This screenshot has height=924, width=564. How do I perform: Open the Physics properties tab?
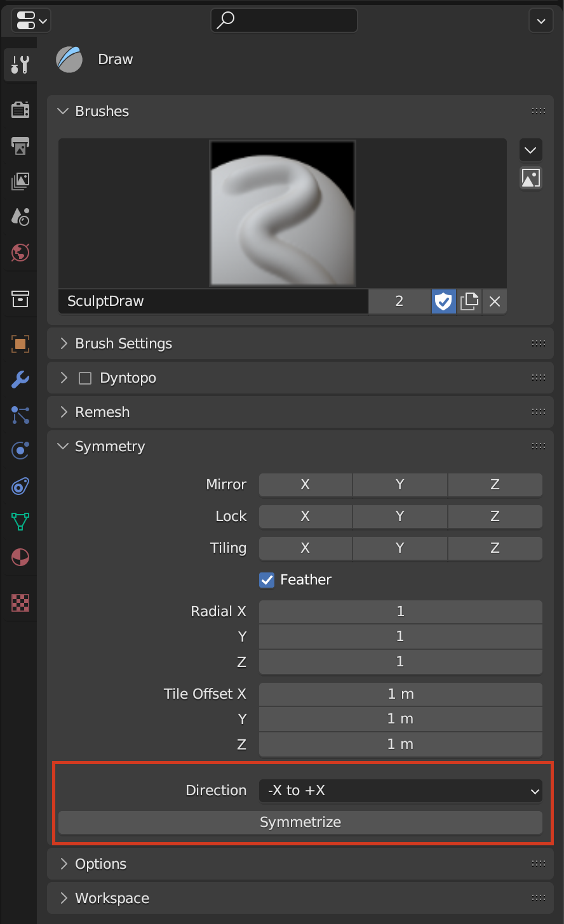click(x=20, y=451)
